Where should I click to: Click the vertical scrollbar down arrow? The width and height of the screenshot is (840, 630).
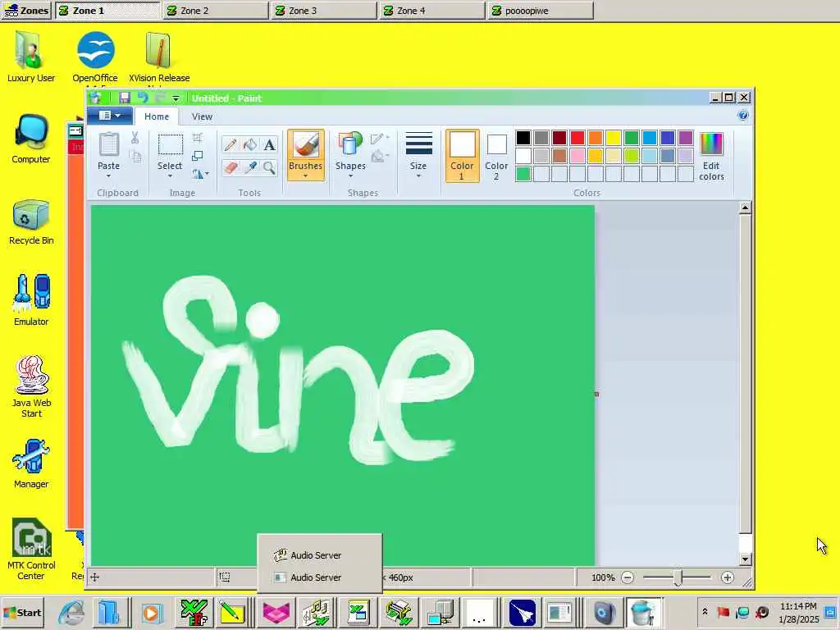pos(745,559)
